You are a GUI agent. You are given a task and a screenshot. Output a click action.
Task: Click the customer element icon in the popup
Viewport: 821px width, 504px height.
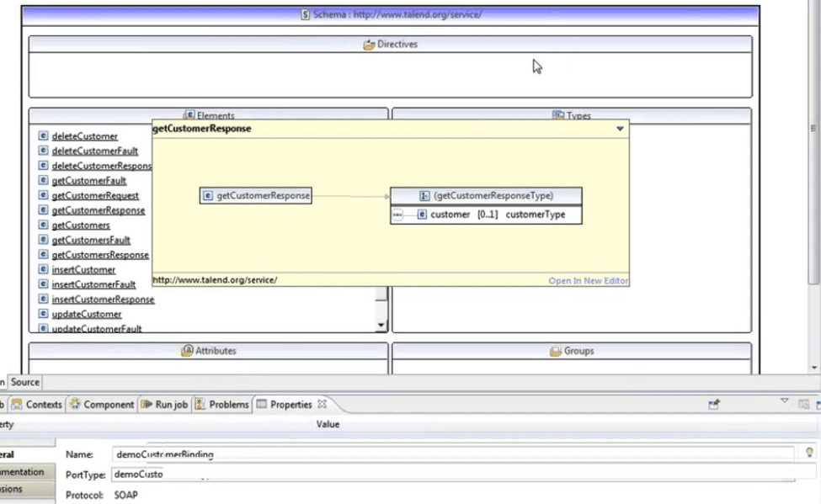point(421,214)
